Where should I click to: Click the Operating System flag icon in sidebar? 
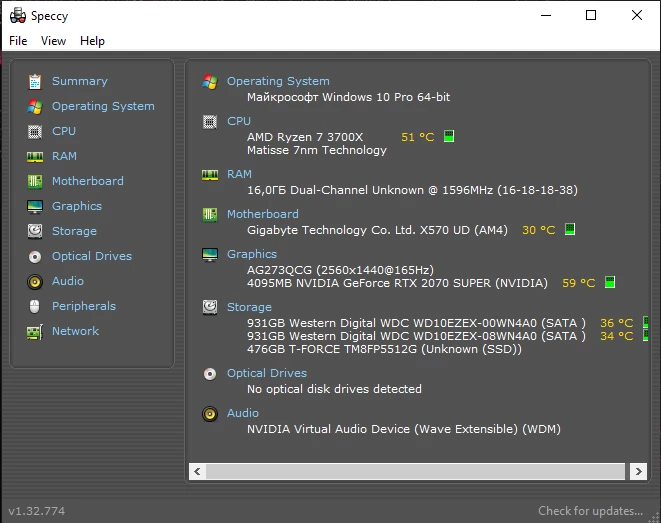click(35, 107)
